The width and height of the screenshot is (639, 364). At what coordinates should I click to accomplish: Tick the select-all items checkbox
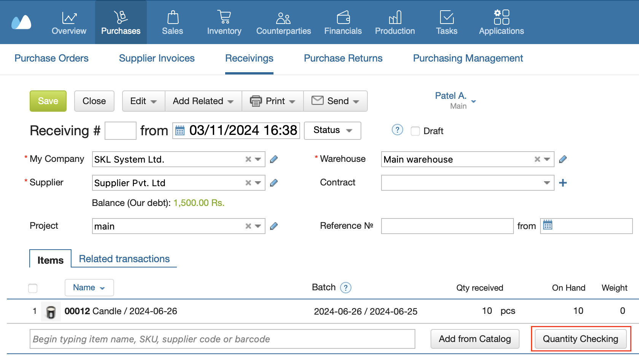click(33, 288)
